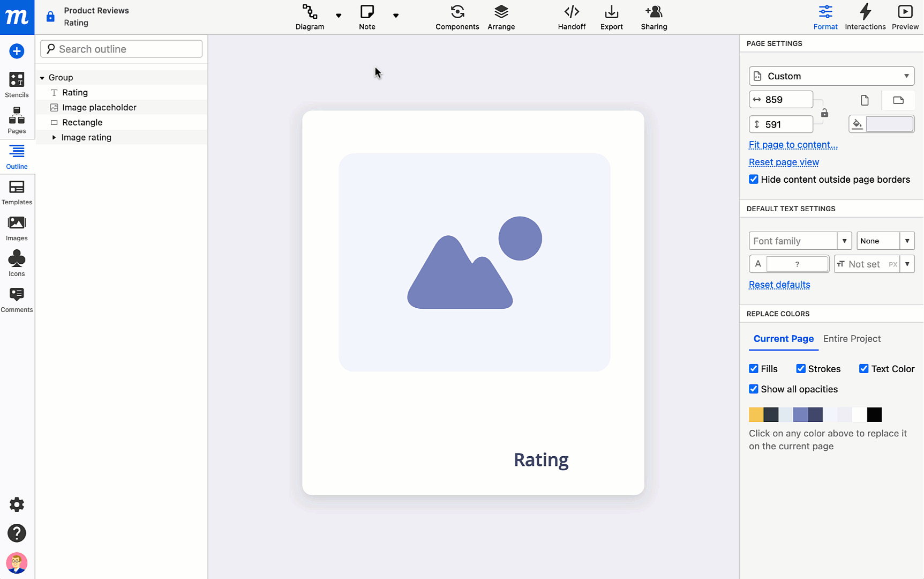
Task: Open the Comments panel
Action: pos(17,300)
